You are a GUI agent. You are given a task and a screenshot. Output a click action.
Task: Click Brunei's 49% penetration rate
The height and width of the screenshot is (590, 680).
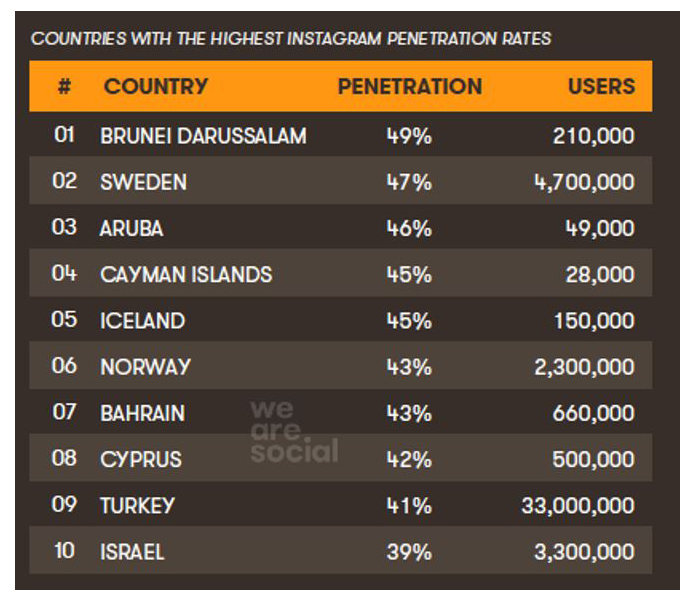pyautogui.click(x=409, y=136)
